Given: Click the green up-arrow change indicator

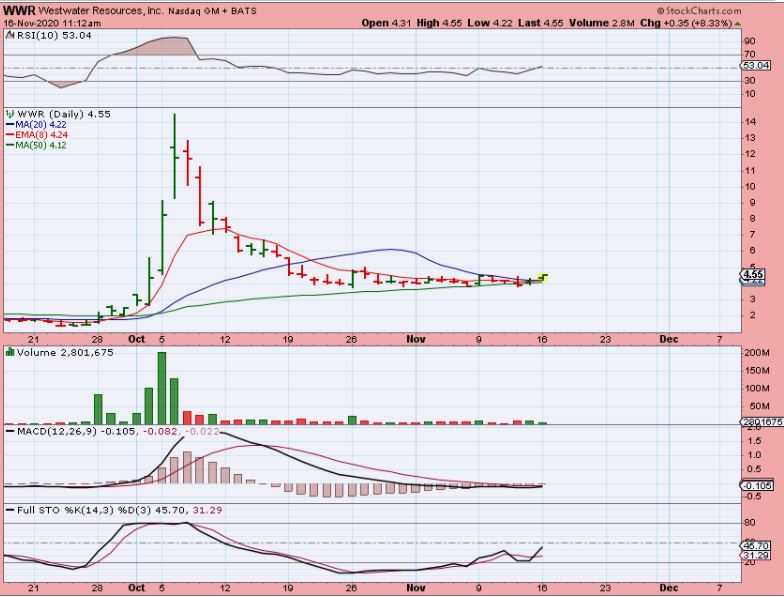Looking at the screenshot, I should pos(738,24).
